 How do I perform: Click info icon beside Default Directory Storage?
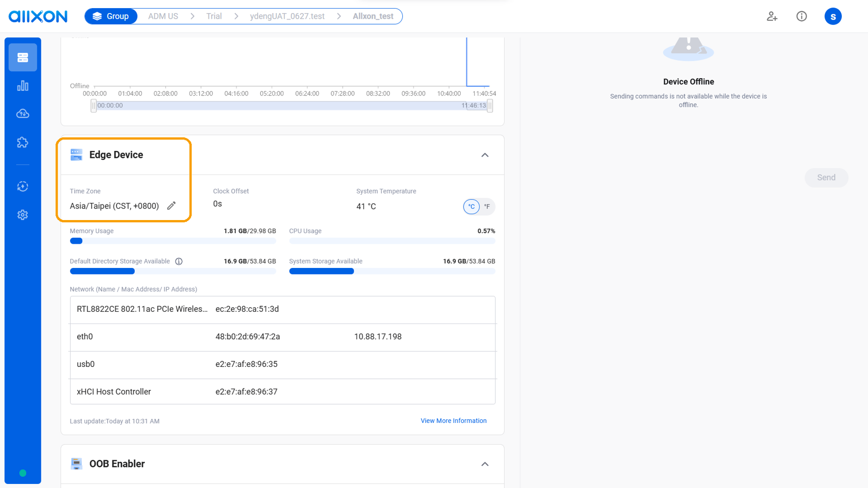tap(179, 261)
